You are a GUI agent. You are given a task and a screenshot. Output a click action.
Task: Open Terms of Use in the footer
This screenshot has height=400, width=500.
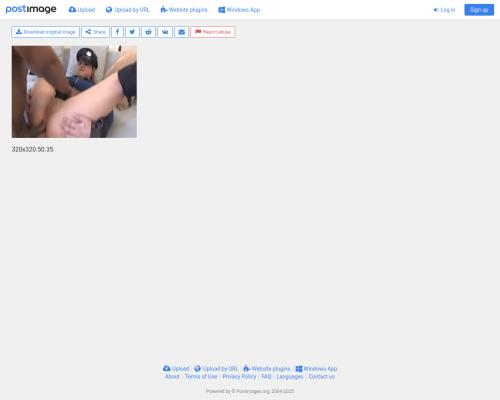point(201,376)
